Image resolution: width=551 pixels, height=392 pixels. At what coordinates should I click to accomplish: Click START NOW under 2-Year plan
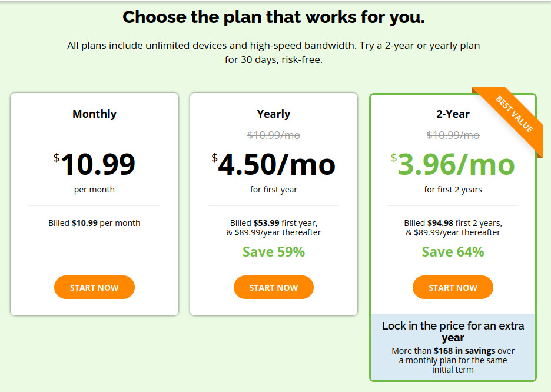453,287
